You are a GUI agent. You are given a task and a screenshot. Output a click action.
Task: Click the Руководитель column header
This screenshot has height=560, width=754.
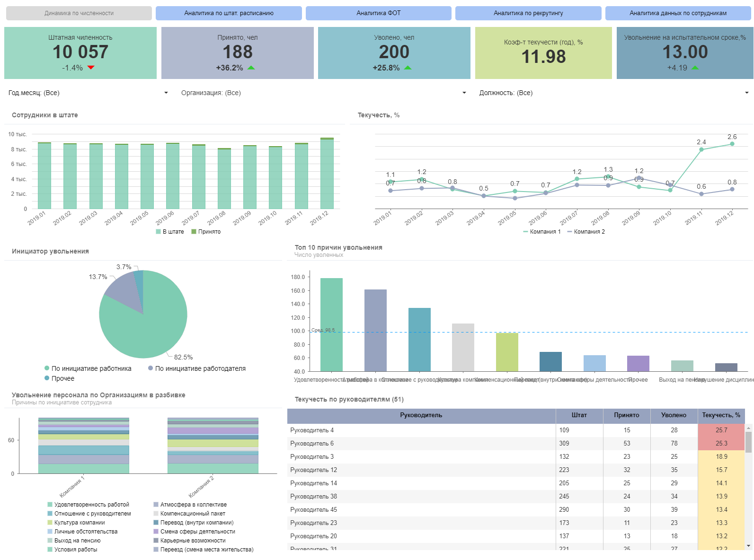(421, 415)
